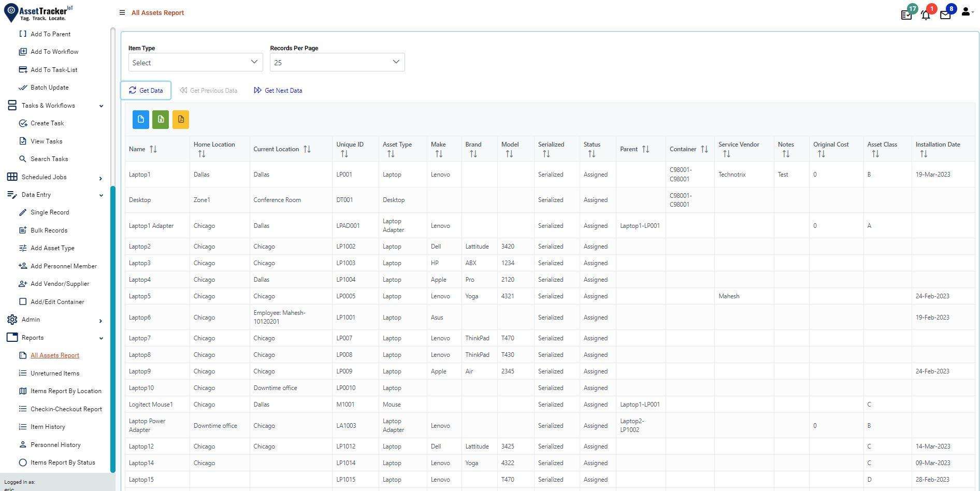The width and height of the screenshot is (980, 491).
Task: Toggle the sidebar with the hamburger menu
Action: tap(122, 12)
